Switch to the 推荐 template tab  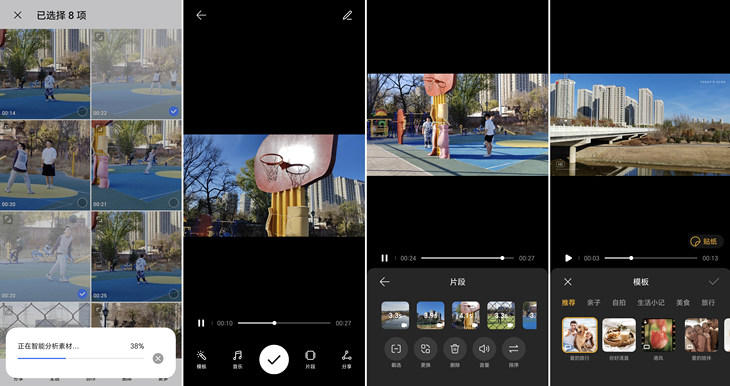point(568,303)
